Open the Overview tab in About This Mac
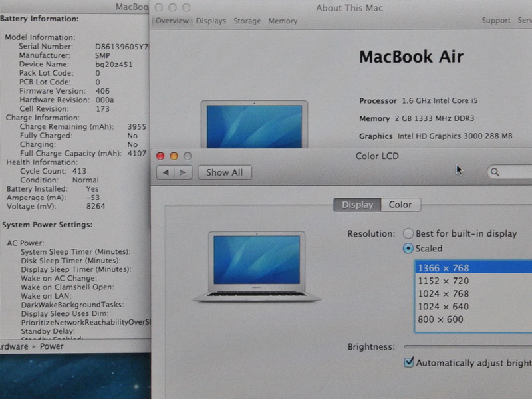This screenshot has width=532, height=399. click(172, 21)
